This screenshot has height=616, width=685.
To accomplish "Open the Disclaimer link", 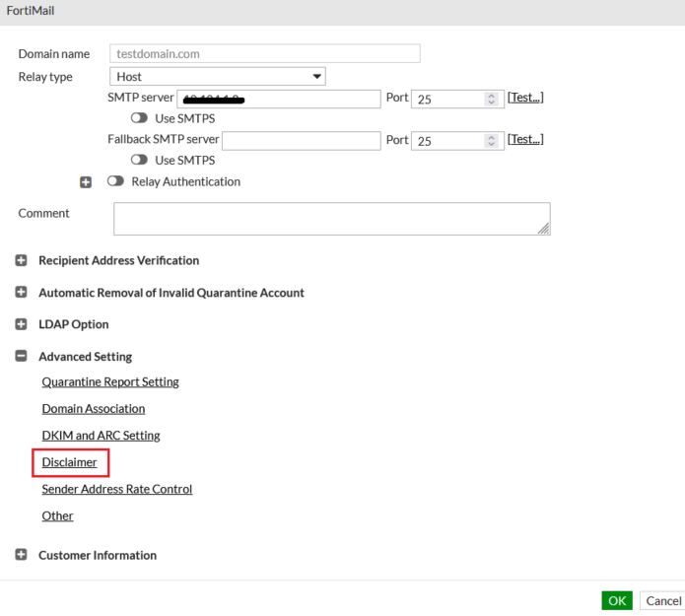I will (x=69, y=461).
